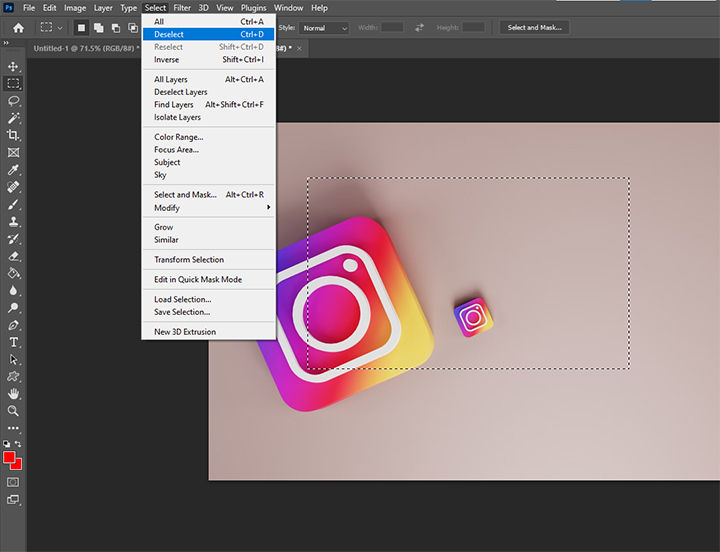
Task: Select the Custom Shape tool
Action: click(13, 377)
